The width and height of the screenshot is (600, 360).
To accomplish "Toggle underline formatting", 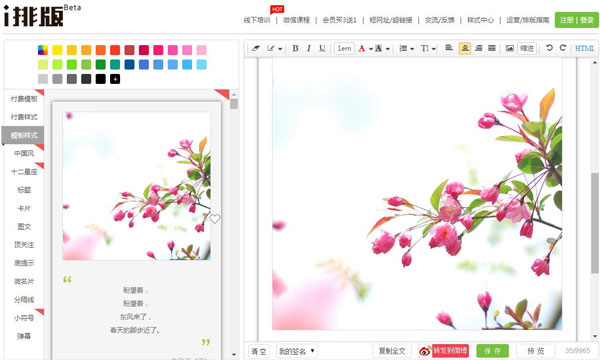I will point(322,48).
